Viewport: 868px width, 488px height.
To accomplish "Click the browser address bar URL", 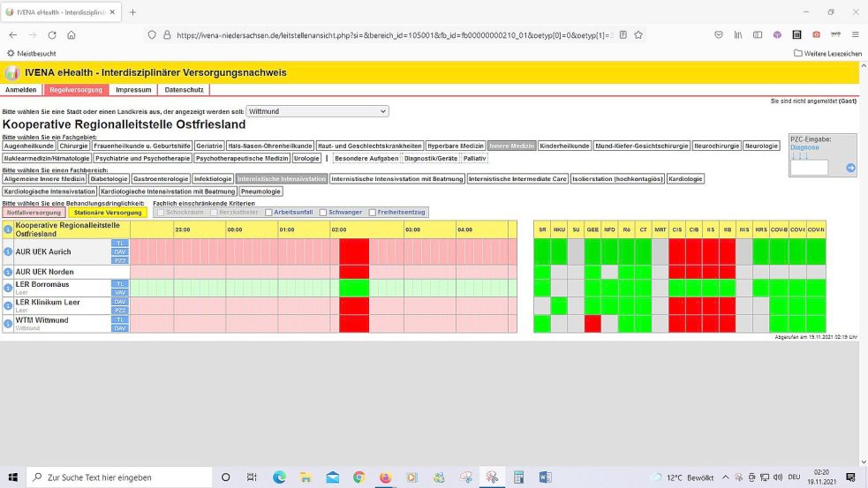I will point(393,35).
